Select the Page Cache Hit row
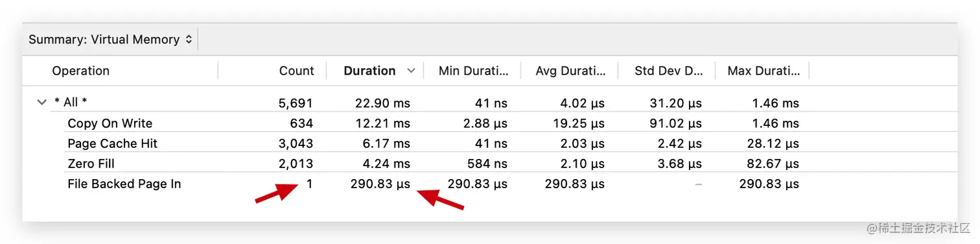Screen dimensions: 980x244 489,143
